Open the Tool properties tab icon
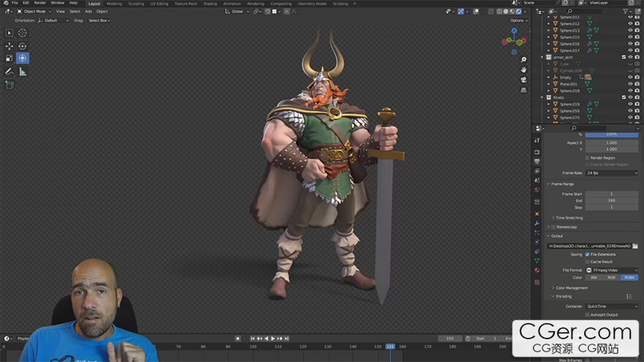 coord(537,140)
